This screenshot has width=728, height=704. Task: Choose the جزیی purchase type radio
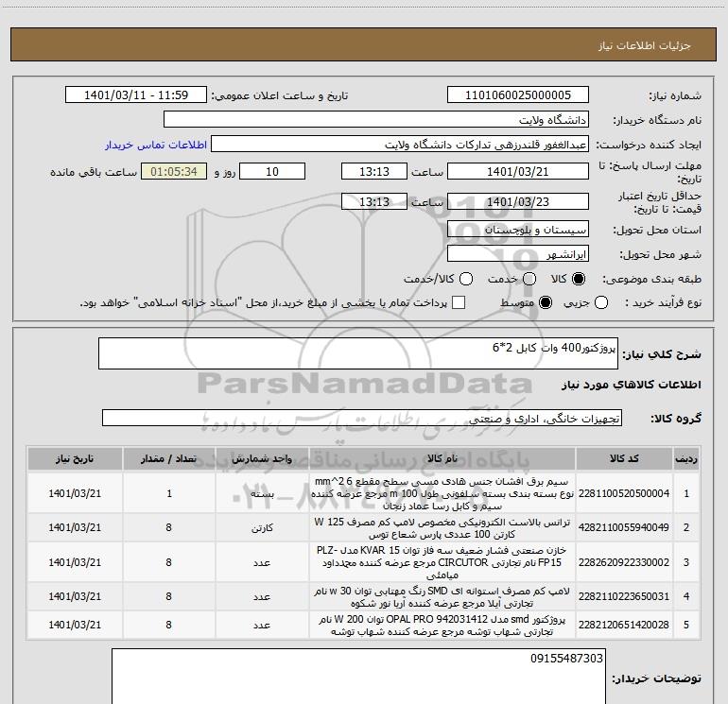click(600, 302)
